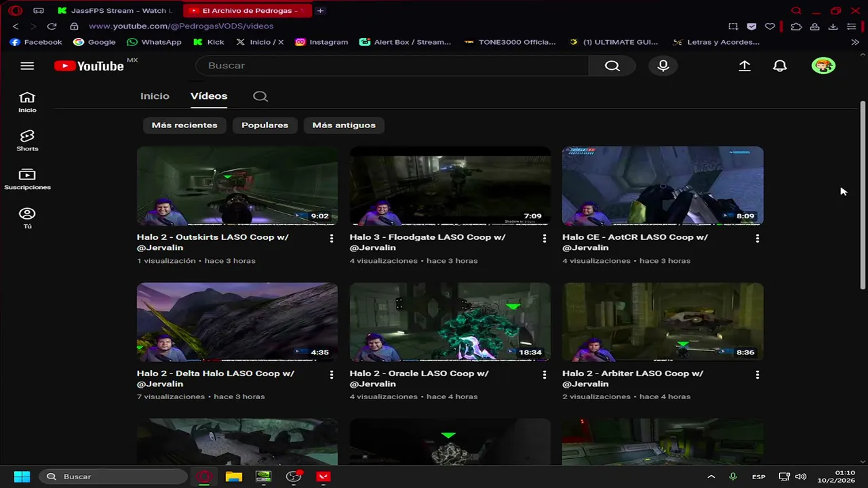Open options for Halo CE AotCR video

tap(757, 239)
